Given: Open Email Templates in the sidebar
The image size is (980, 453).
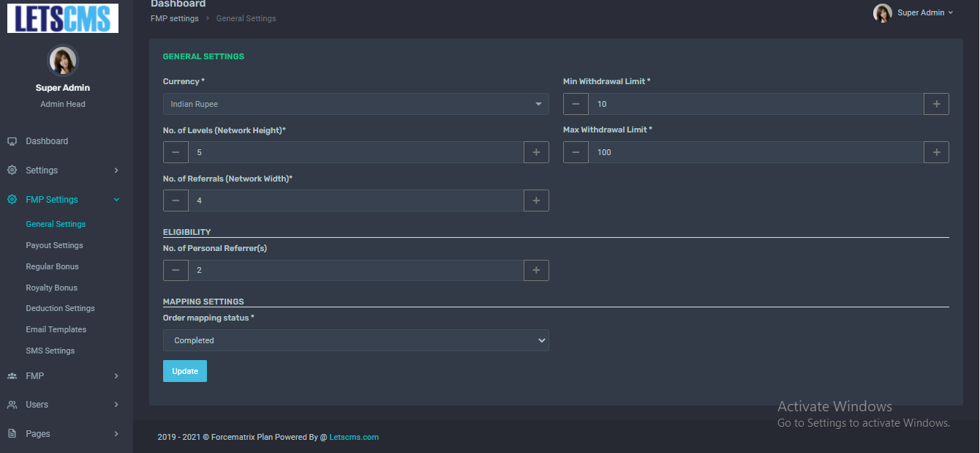Looking at the screenshot, I should pos(56,329).
